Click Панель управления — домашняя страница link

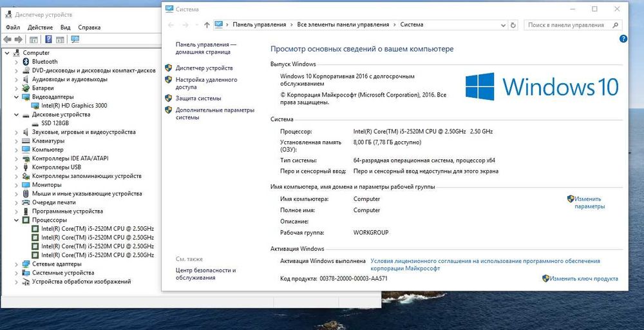[206, 48]
